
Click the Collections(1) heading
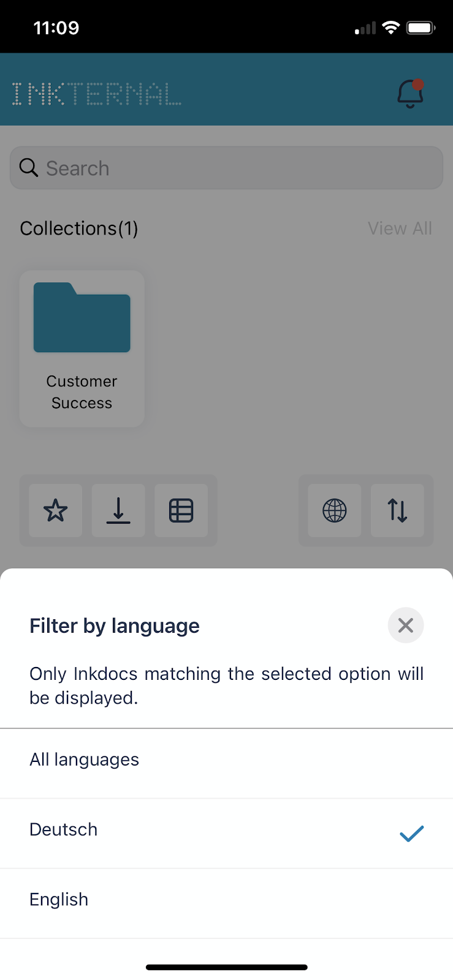(x=79, y=228)
